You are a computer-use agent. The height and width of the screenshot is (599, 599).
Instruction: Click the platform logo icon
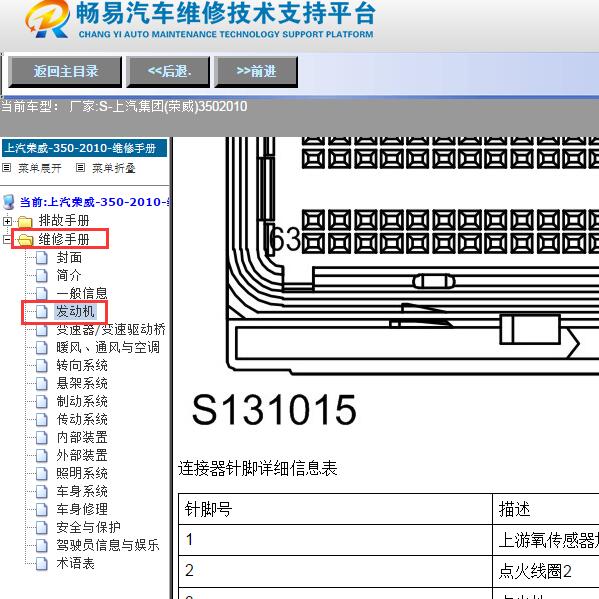(48, 19)
